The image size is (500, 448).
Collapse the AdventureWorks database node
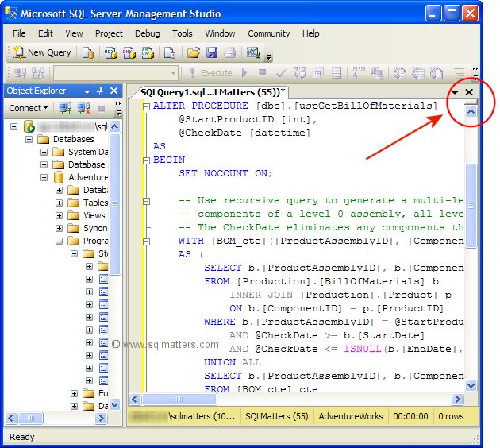pyautogui.click(x=44, y=177)
